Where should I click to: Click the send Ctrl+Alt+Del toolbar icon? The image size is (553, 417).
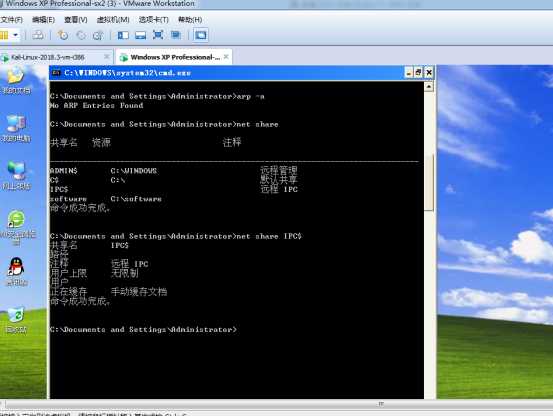click(38, 35)
